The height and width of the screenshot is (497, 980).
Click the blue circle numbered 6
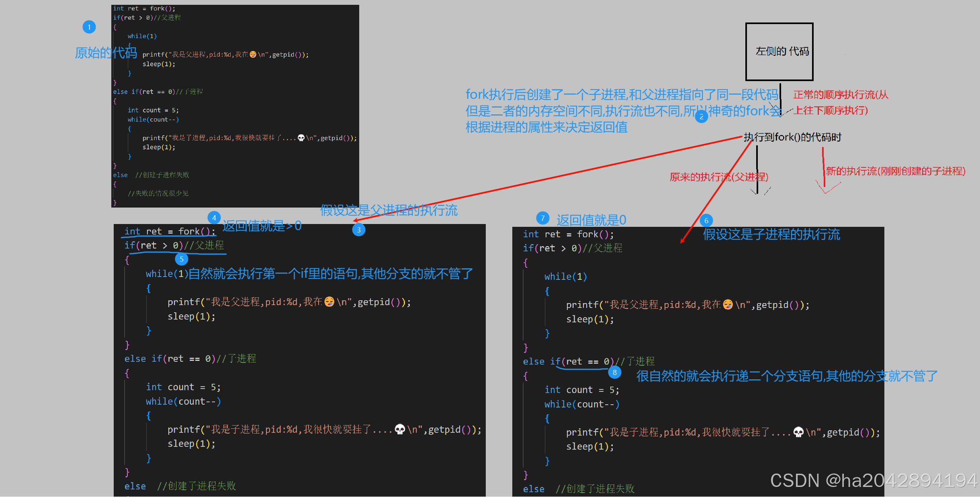point(706,220)
